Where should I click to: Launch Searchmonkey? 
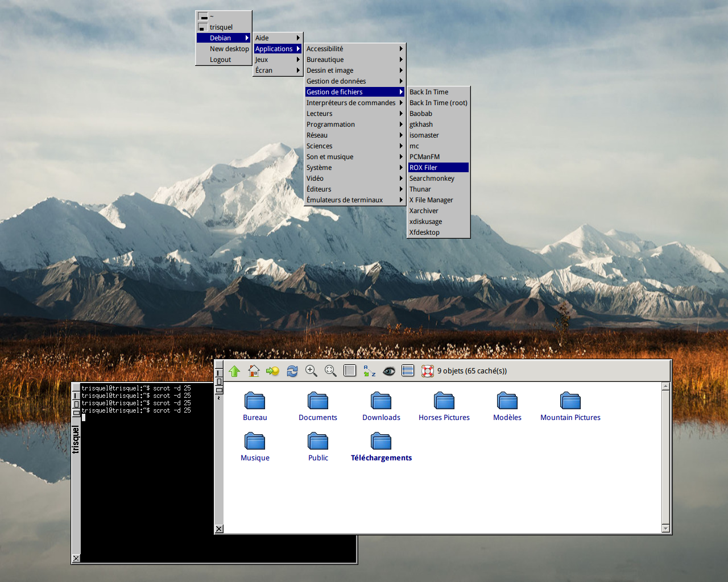tap(439, 178)
